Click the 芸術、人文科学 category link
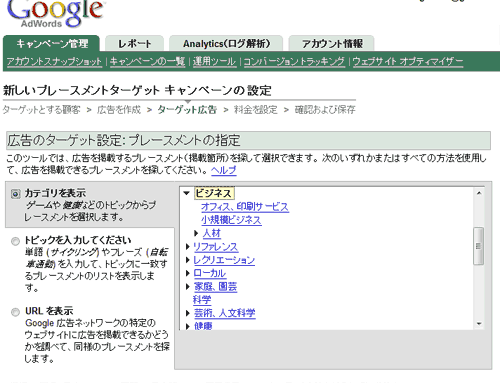Viewport: 500px width, 383px height. coord(224,313)
